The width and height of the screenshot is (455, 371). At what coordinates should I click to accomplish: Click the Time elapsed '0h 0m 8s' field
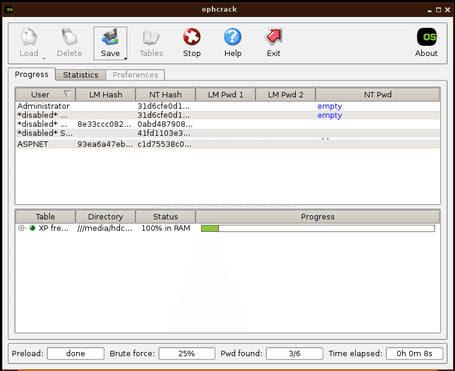(x=414, y=353)
